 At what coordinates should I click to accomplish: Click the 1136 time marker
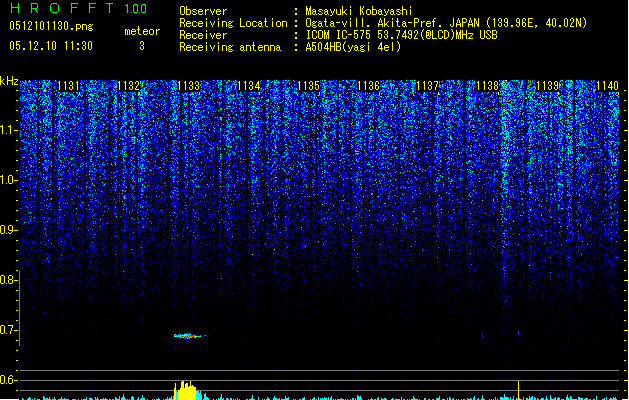(x=368, y=86)
